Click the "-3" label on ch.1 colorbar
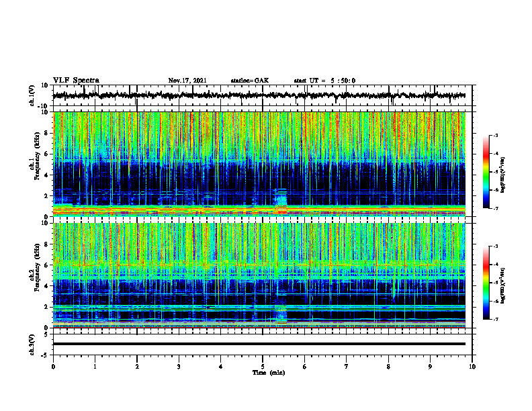This screenshot has width=532, height=411. tap(496, 135)
